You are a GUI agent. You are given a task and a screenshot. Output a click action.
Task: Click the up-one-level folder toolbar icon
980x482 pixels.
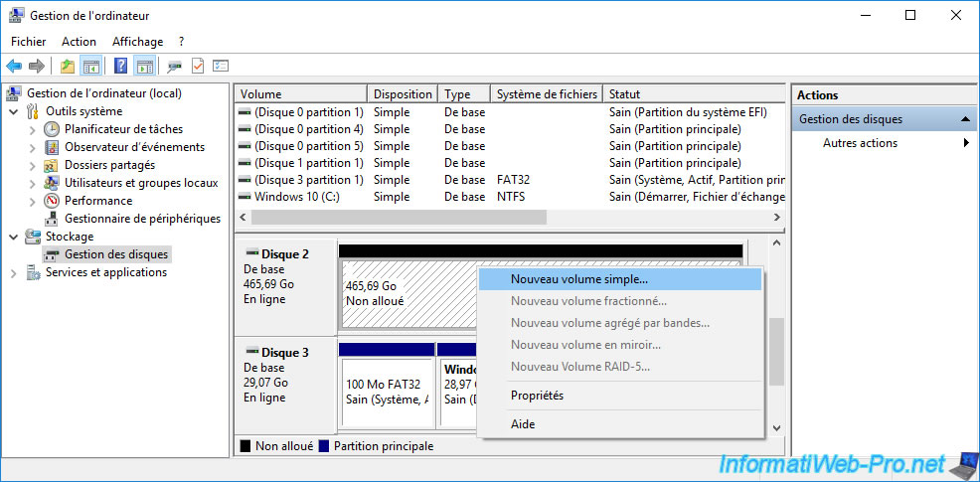[67, 67]
